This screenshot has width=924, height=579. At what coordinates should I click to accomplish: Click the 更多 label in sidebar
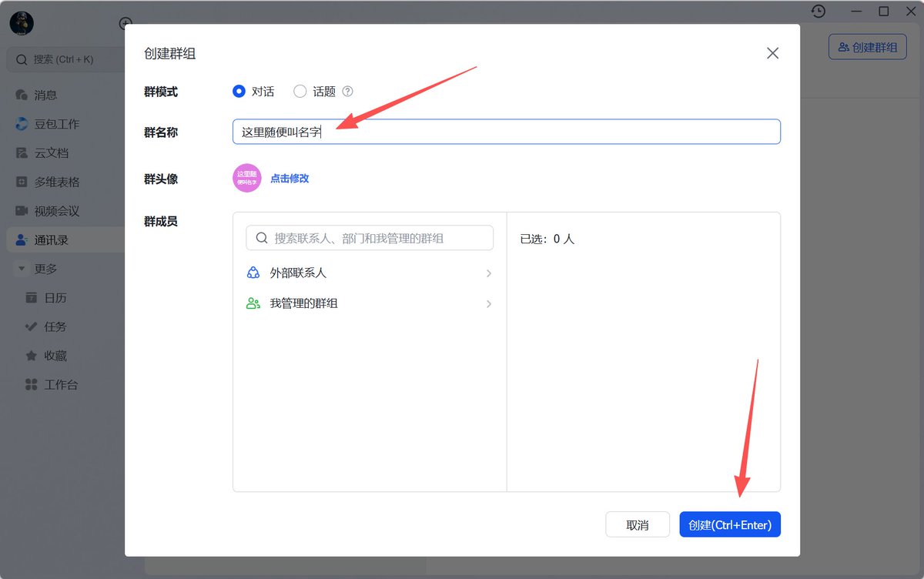point(45,269)
